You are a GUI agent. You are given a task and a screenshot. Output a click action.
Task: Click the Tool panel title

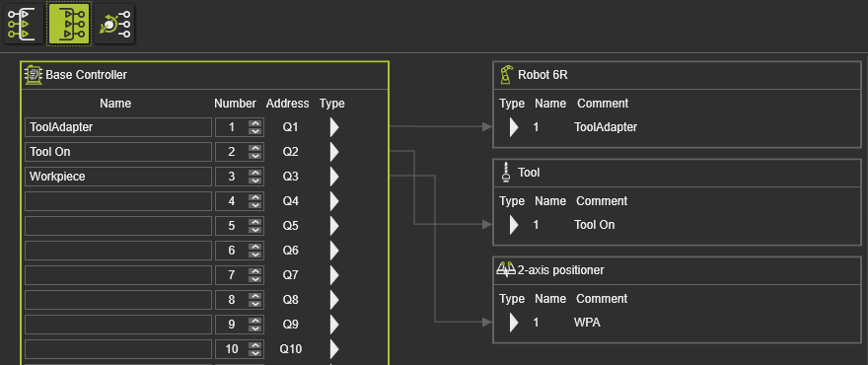coord(529,173)
